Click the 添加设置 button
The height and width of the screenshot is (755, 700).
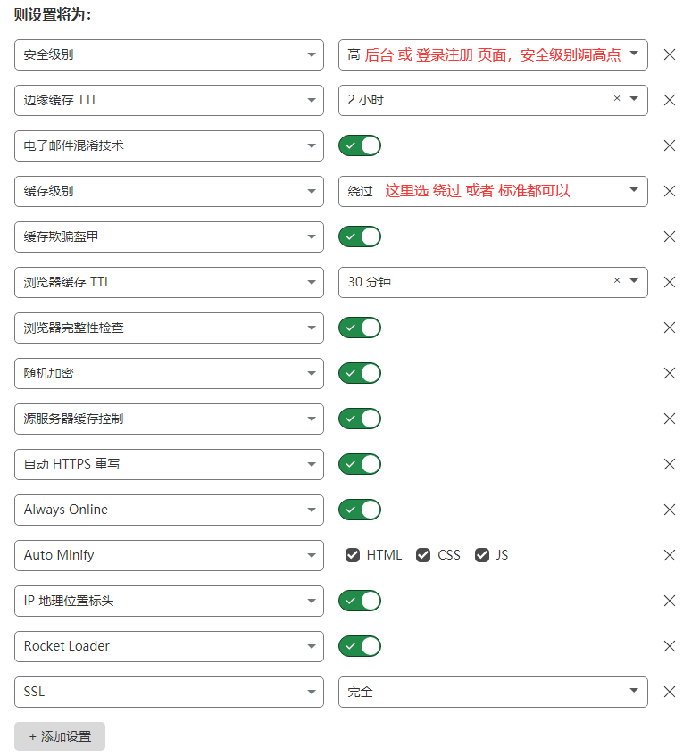pyautogui.click(x=60, y=736)
